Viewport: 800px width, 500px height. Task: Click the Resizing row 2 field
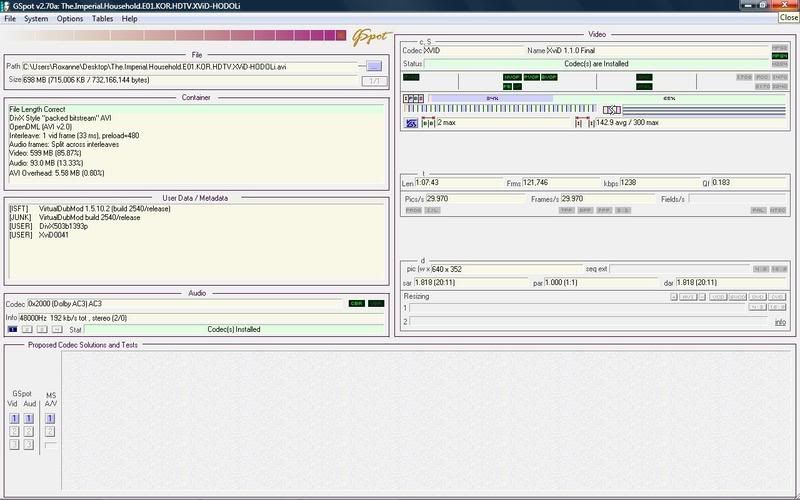(589, 321)
